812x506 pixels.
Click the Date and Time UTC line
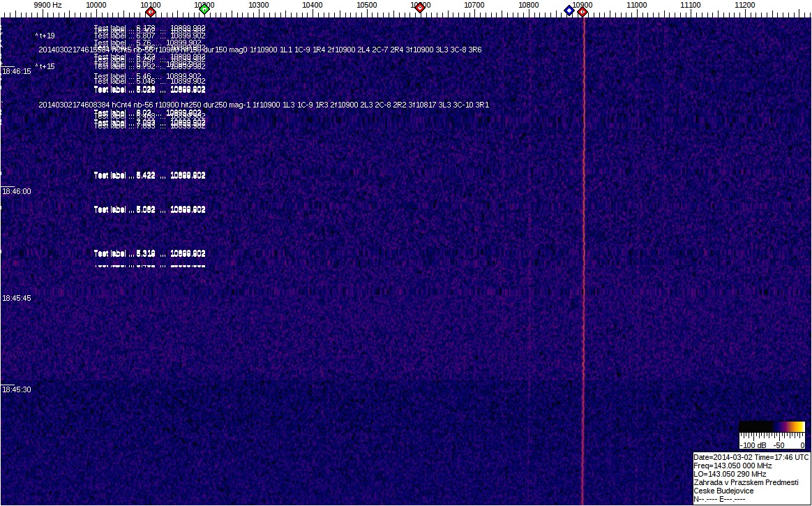pos(751,457)
